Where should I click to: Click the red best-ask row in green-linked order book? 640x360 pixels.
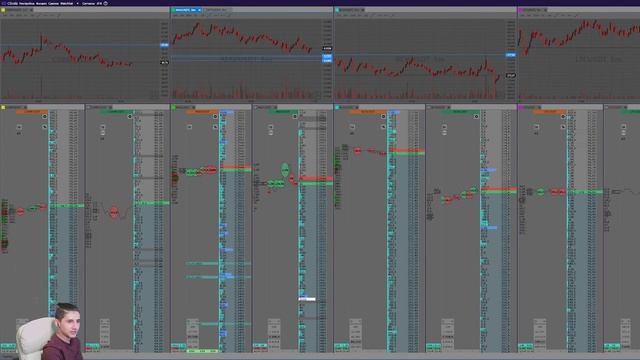(236, 167)
